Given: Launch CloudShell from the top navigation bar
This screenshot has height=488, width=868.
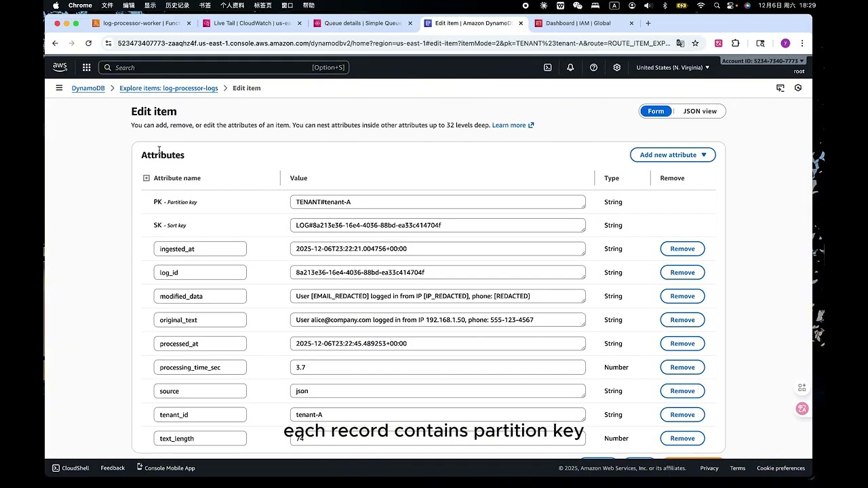Looking at the screenshot, I should click(547, 67).
